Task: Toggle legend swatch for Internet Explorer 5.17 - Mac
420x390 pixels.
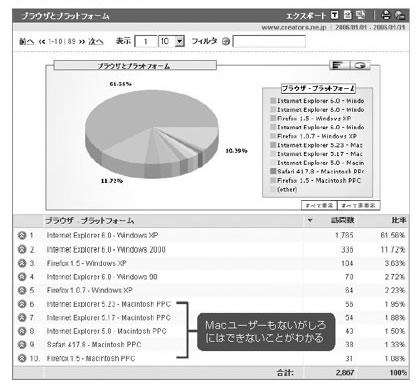Action: click(x=273, y=154)
